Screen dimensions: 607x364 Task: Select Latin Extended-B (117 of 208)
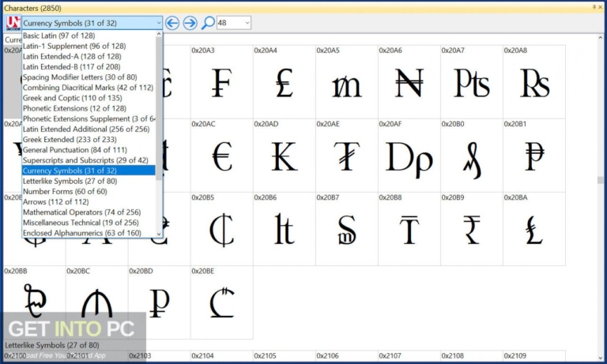(89, 67)
